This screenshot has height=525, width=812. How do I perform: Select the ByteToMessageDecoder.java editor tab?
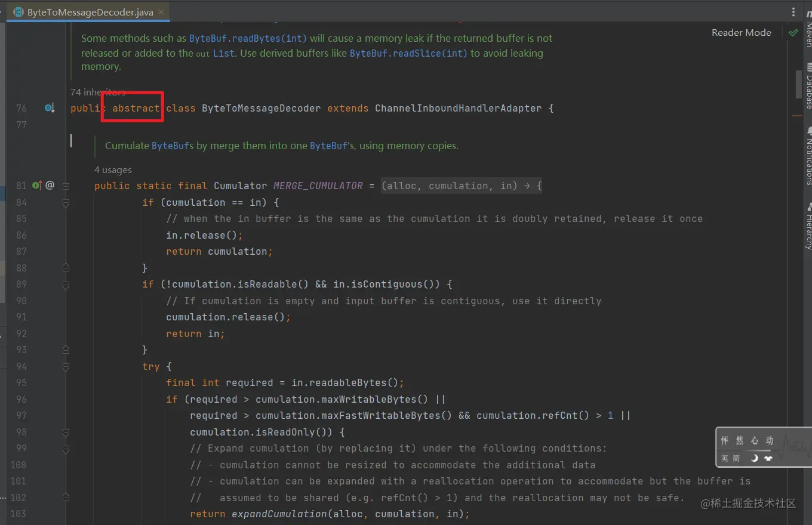(90, 12)
